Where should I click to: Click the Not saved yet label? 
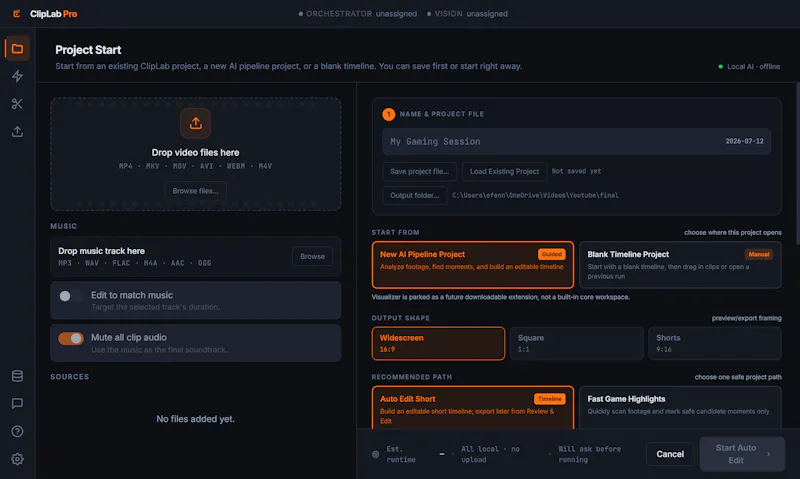[576, 171]
